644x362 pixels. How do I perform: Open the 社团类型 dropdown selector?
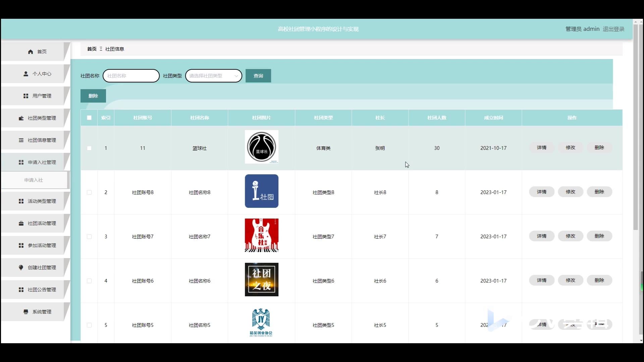point(214,76)
